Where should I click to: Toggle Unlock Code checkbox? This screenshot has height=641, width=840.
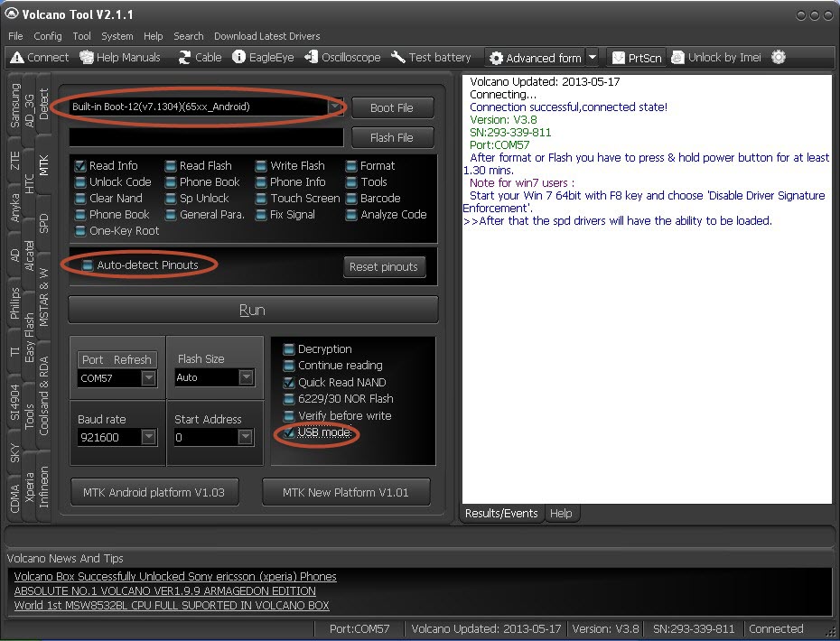click(80, 182)
